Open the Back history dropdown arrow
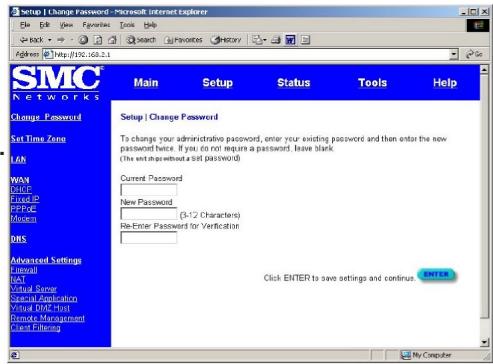 (x=50, y=40)
